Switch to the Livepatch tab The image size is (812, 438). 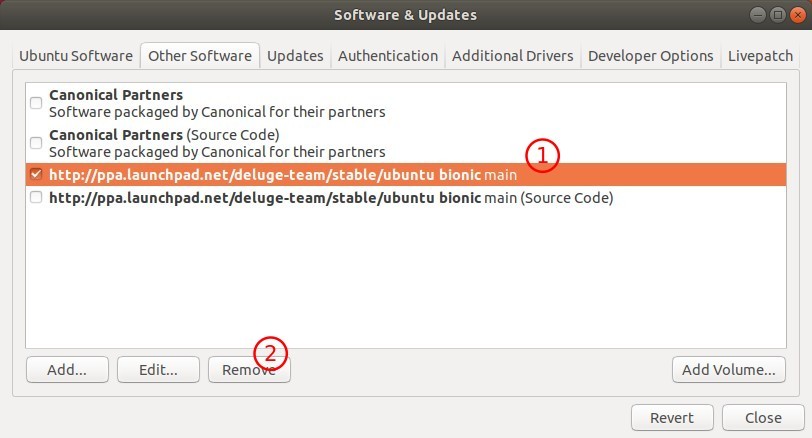[760, 56]
